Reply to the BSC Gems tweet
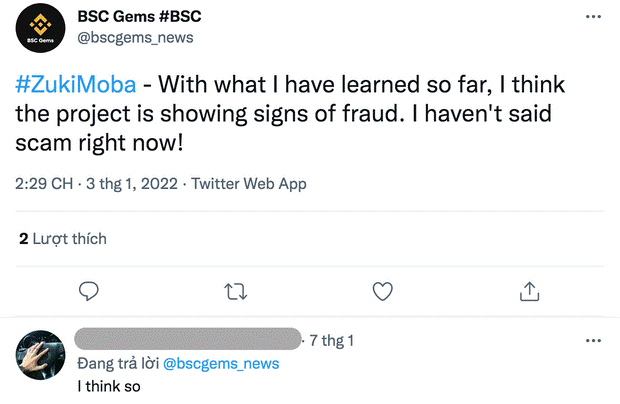The height and width of the screenshot is (404, 620). point(89,291)
